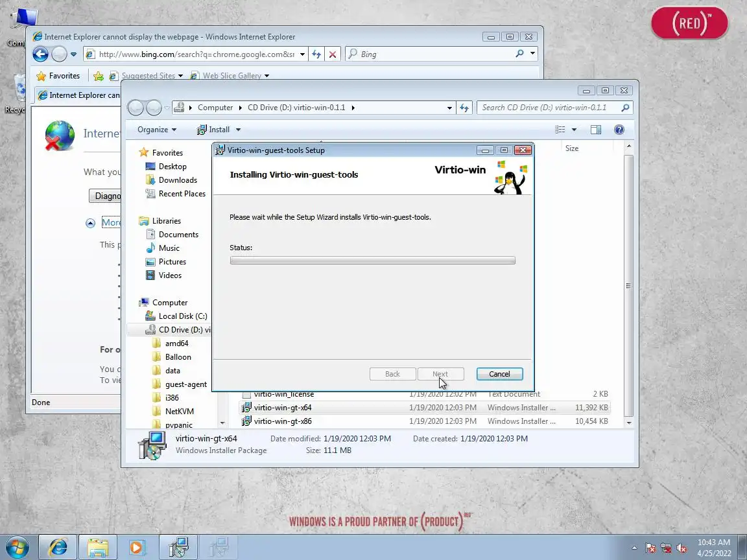Select Desktop under Favorites
This screenshot has height=560, width=747.
[x=172, y=166]
